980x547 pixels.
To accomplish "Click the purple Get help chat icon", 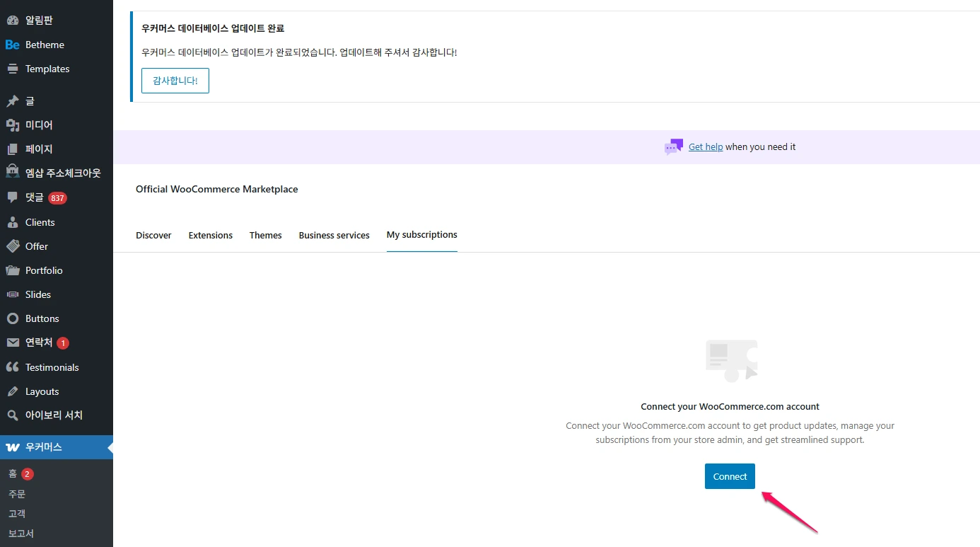I will pos(672,146).
